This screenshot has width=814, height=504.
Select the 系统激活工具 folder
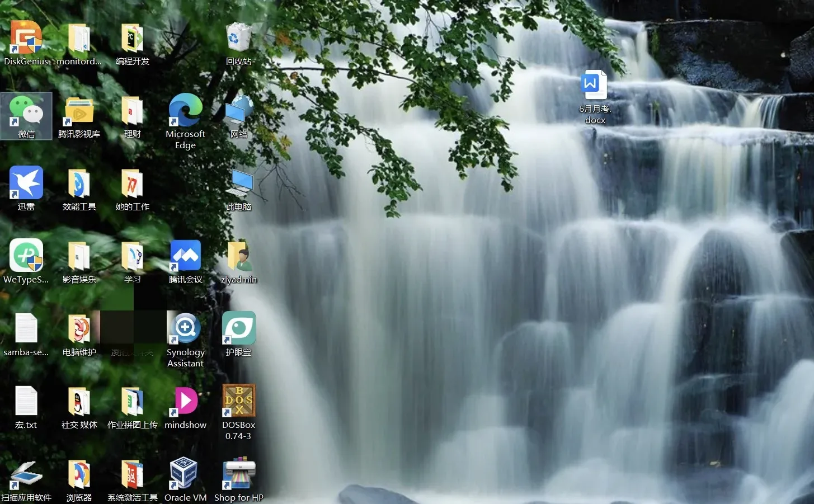click(133, 474)
